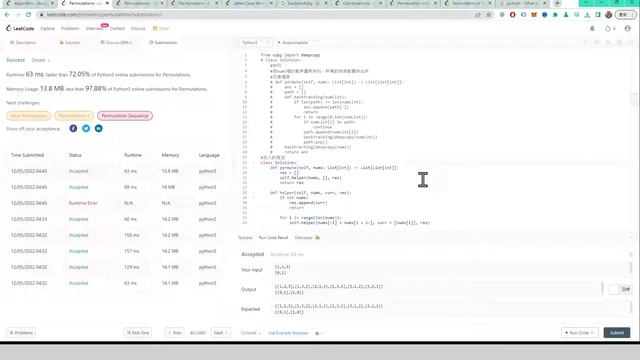Click the streak fire counter icon
640x360 pixels.
(610, 28)
